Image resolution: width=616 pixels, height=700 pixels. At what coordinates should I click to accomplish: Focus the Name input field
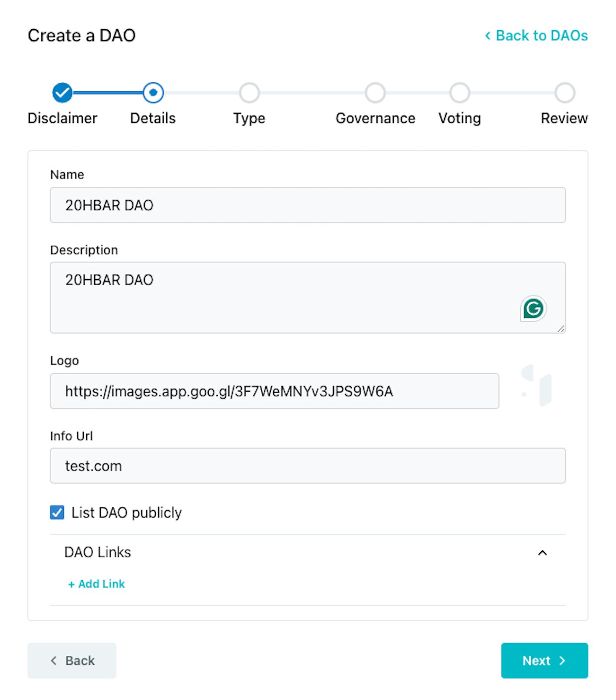tap(308, 205)
